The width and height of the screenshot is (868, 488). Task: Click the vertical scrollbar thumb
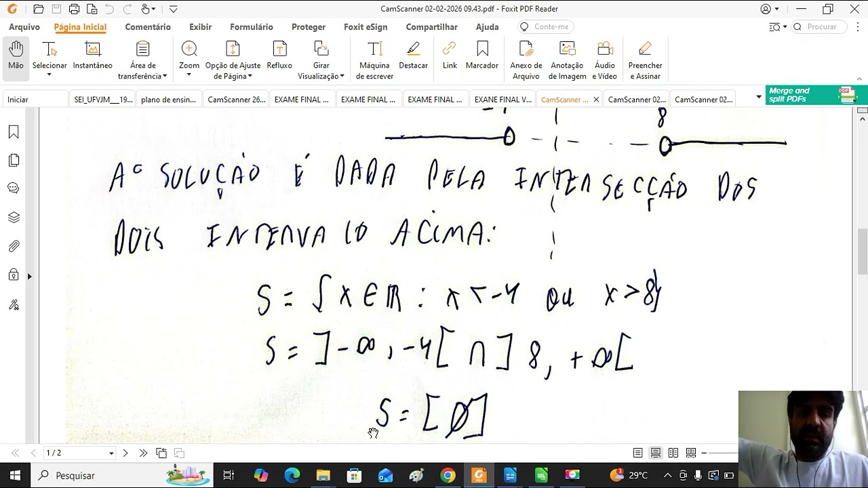[x=863, y=251]
